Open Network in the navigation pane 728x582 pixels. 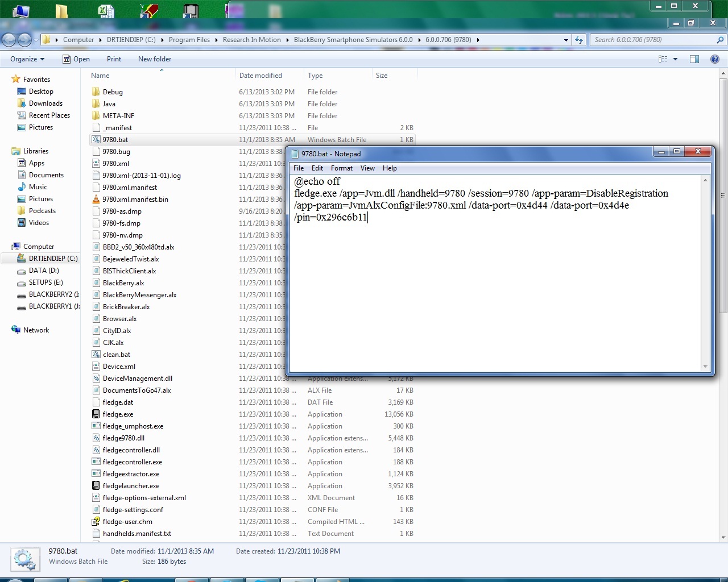click(36, 330)
